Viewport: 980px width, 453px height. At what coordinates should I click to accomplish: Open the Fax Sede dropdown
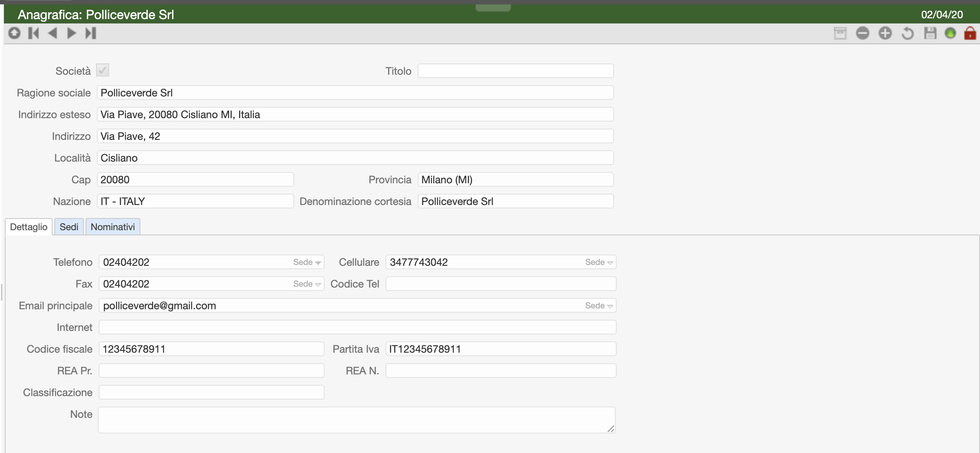click(307, 284)
